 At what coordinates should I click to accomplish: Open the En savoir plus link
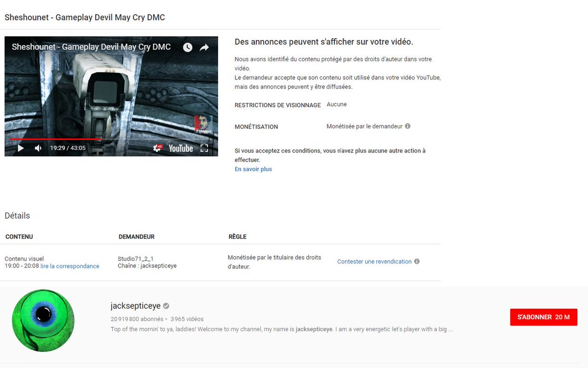[x=253, y=169]
